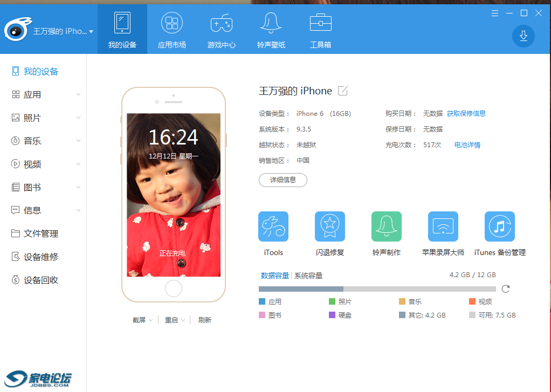Click the iTools rabbit logo
551x392 pixels.
click(17, 30)
